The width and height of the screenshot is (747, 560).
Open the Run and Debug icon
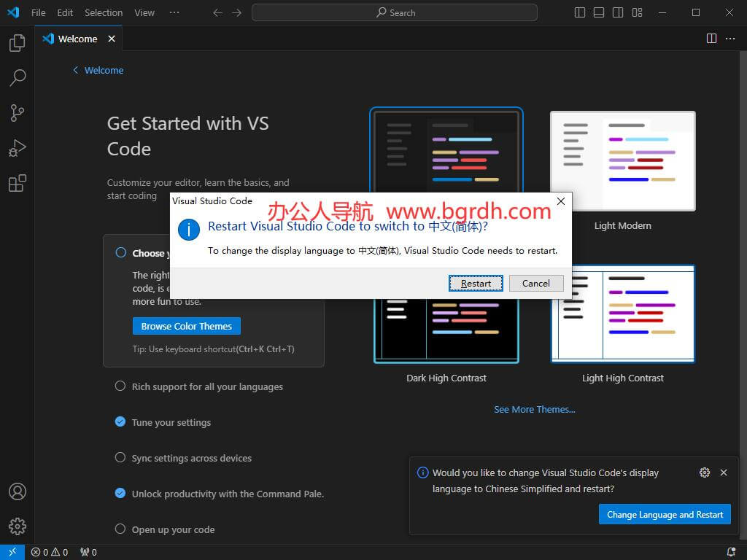(x=17, y=147)
